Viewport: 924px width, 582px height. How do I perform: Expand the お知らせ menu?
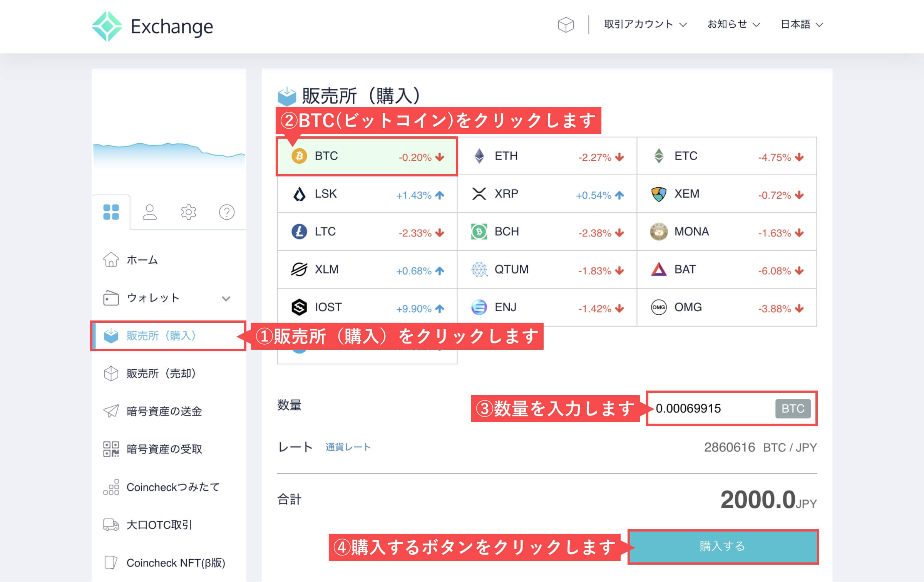(x=733, y=24)
